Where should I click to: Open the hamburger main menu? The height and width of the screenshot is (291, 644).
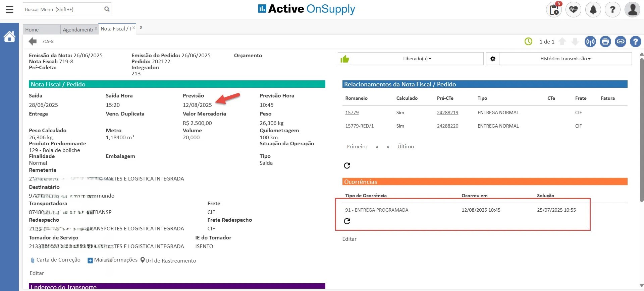10,9
